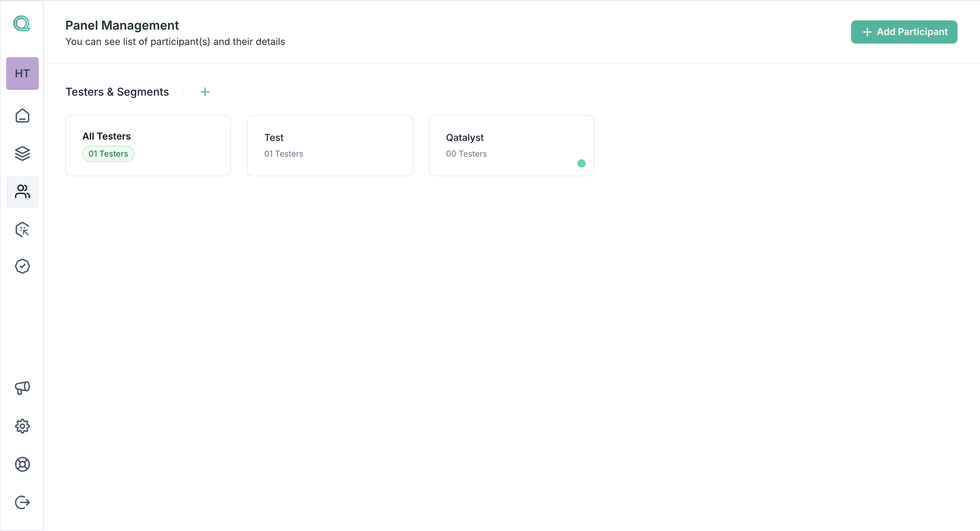Image resolution: width=980 pixels, height=531 pixels.
Task: Click the logout icon
Action: pyautogui.click(x=22, y=502)
